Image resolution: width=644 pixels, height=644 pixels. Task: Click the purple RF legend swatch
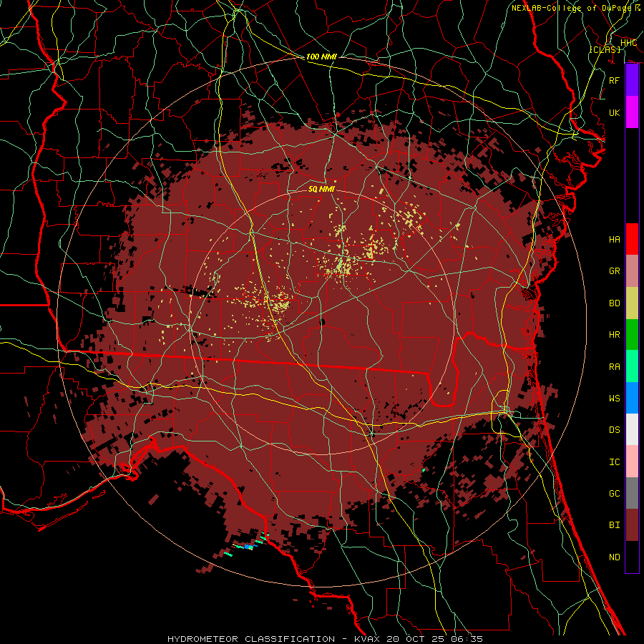(632, 80)
